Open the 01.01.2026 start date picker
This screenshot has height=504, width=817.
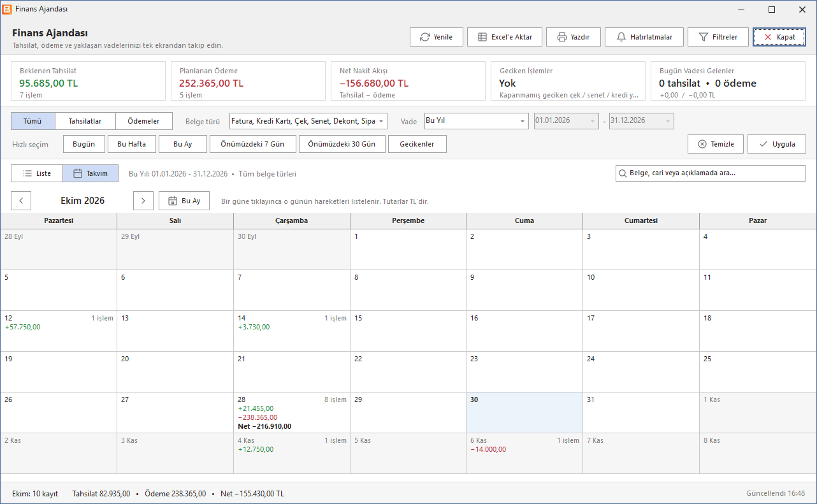click(567, 121)
